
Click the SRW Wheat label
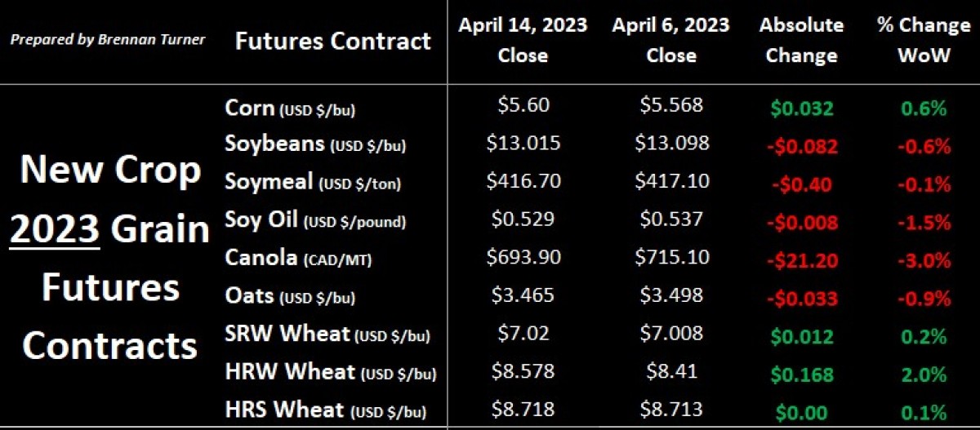tap(327, 334)
